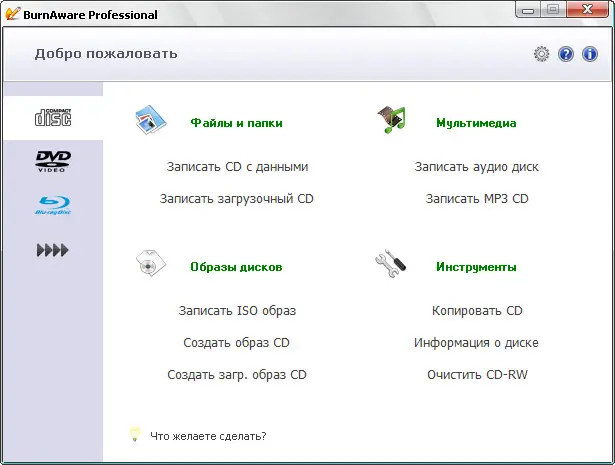
Task: Launch Записать MP3 CD
Action: coord(477,199)
